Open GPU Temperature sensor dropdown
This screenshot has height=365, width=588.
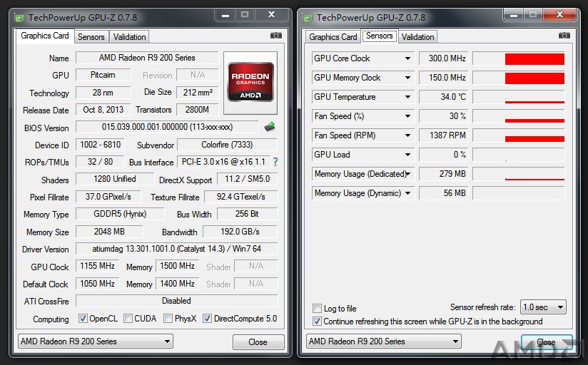pyautogui.click(x=407, y=97)
